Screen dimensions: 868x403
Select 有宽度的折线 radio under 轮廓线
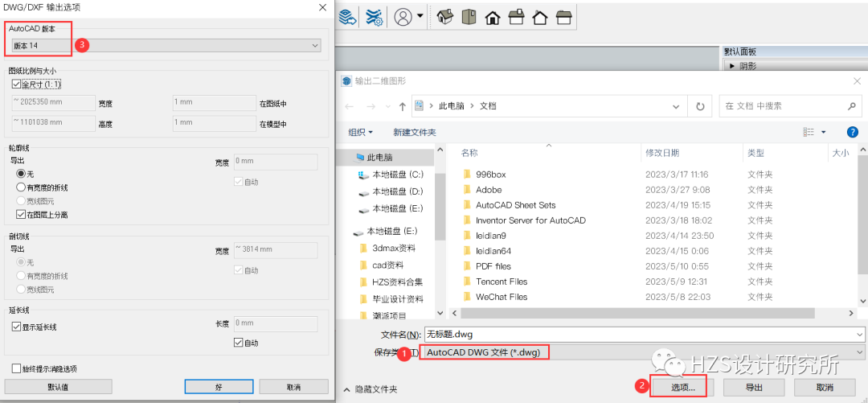tap(21, 187)
